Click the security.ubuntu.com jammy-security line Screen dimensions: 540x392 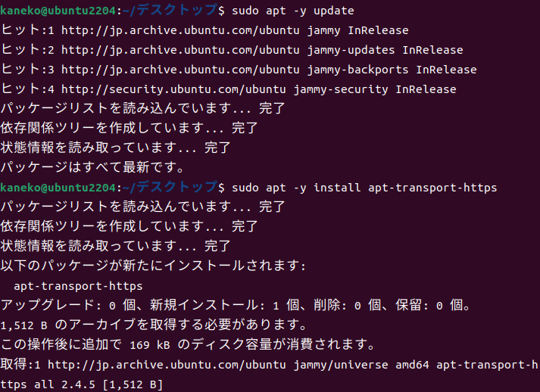(x=228, y=89)
